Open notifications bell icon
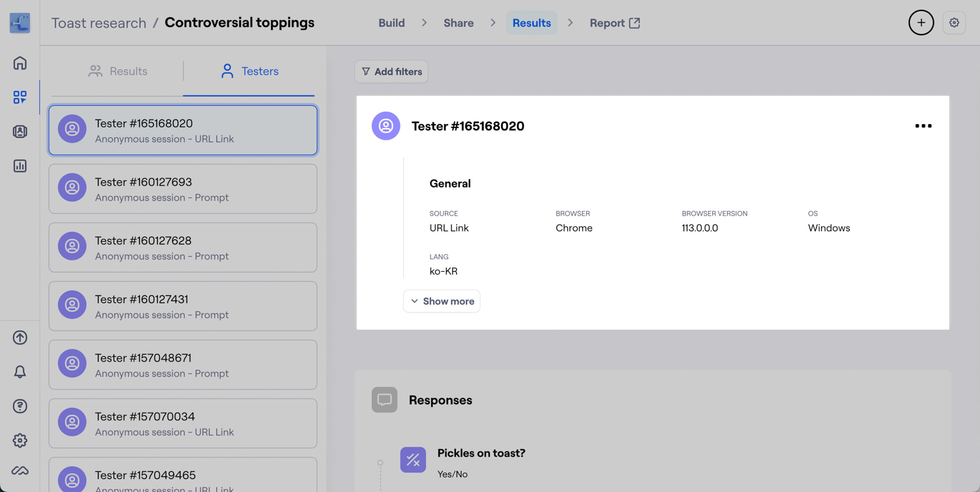This screenshot has height=492, width=980. pos(20,372)
